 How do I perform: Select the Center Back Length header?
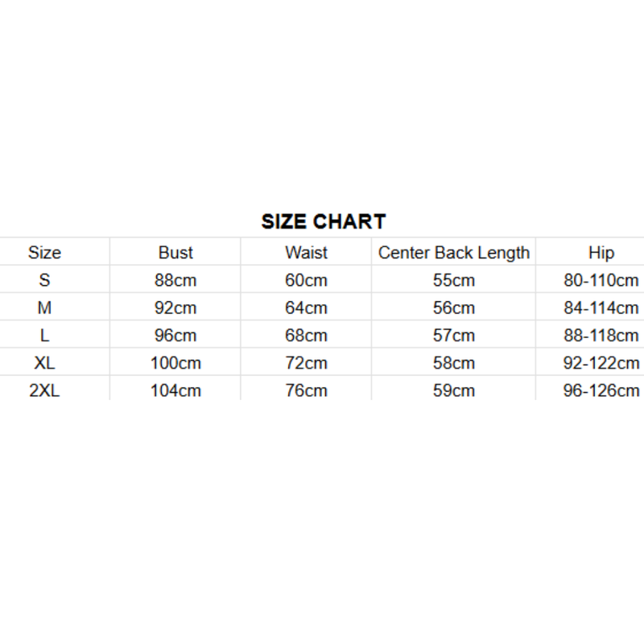click(x=454, y=253)
